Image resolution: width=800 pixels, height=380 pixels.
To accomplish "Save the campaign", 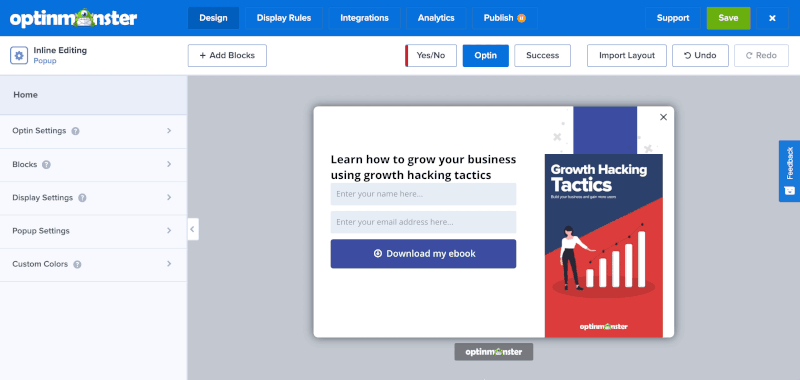I will (x=728, y=18).
